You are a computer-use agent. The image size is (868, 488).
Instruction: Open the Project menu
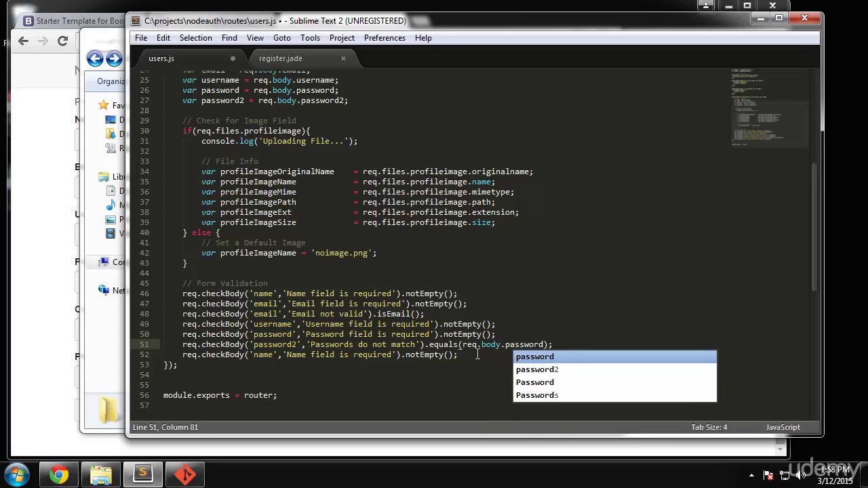(x=342, y=38)
